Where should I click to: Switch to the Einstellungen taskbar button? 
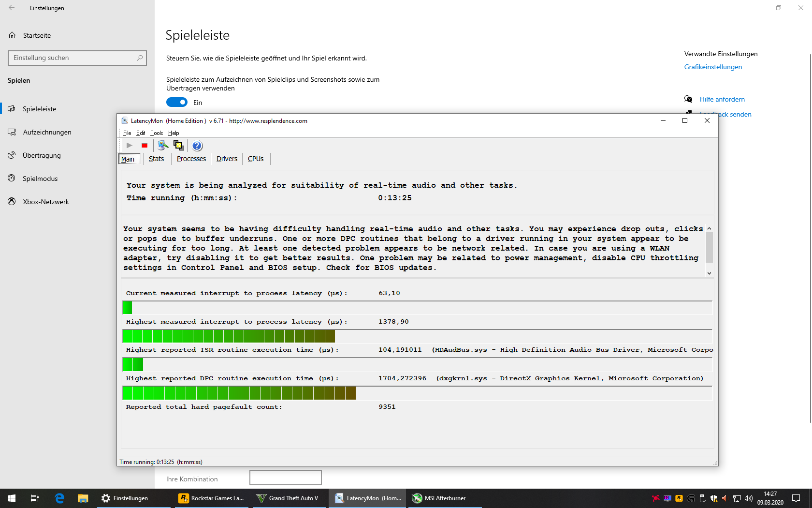[134, 498]
